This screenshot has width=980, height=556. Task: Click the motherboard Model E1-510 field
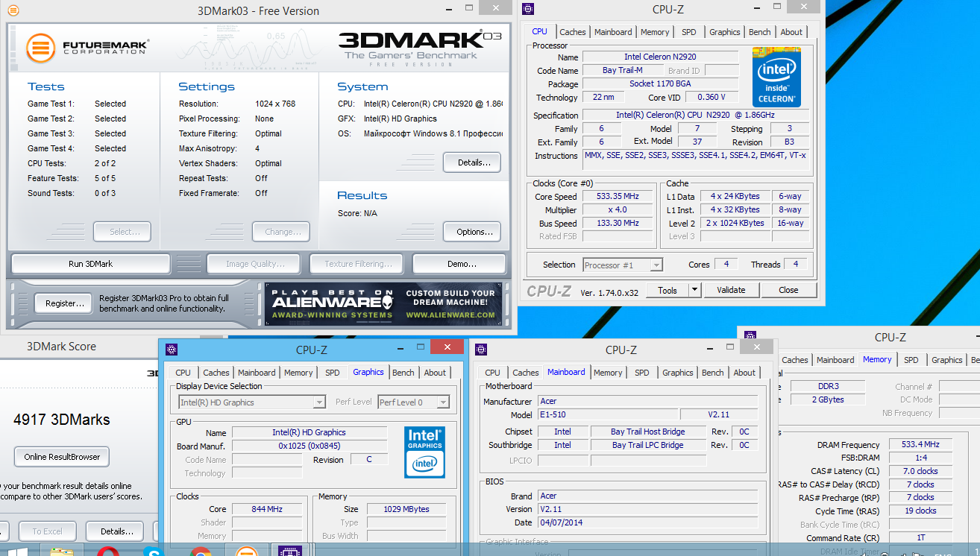[x=606, y=414]
